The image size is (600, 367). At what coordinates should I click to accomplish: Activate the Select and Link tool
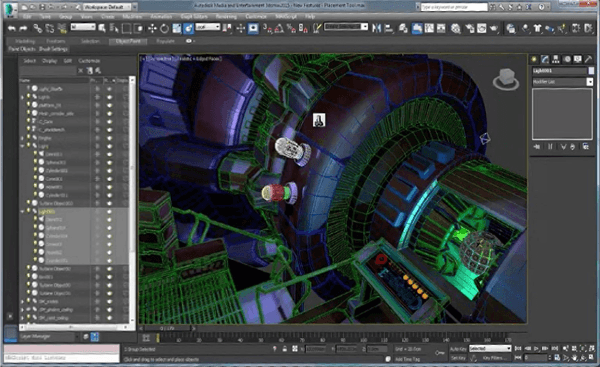(38, 28)
